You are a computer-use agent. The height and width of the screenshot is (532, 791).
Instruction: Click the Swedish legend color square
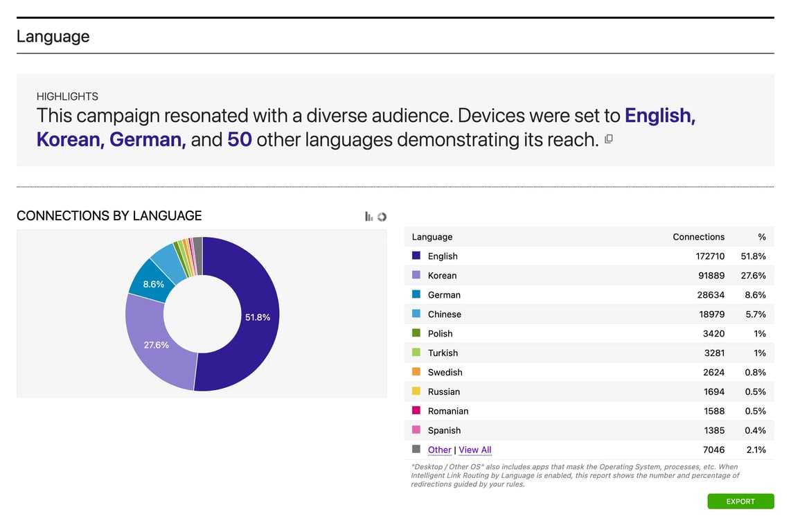(x=416, y=373)
